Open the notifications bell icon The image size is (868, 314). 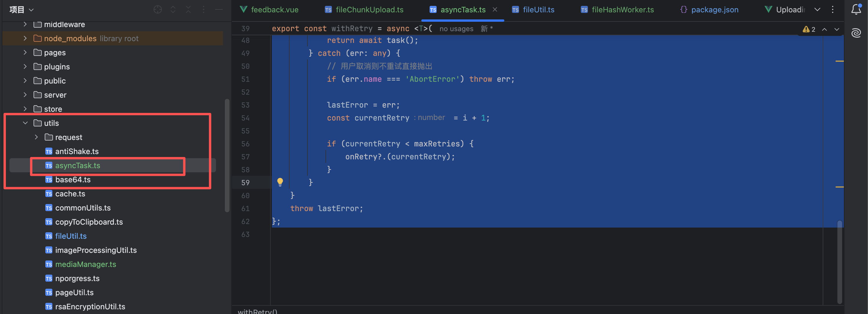[x=856, y=9]
